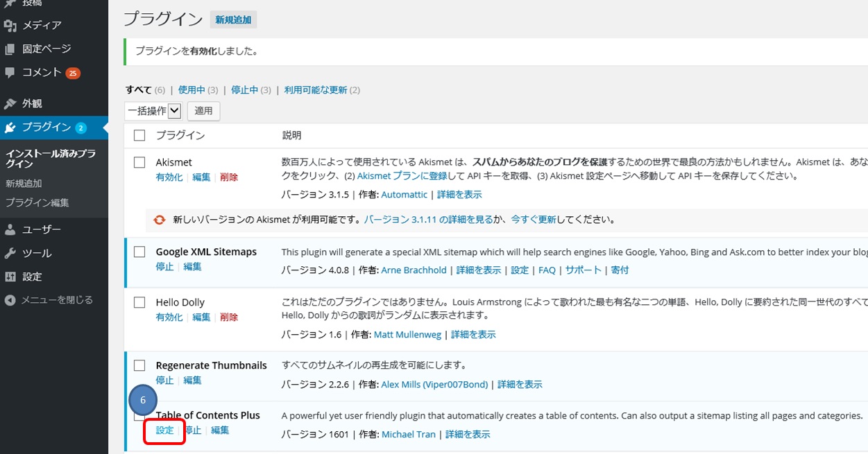
Task: Select the header checkbox to select all plugins
Action: [x=139, y=134]
